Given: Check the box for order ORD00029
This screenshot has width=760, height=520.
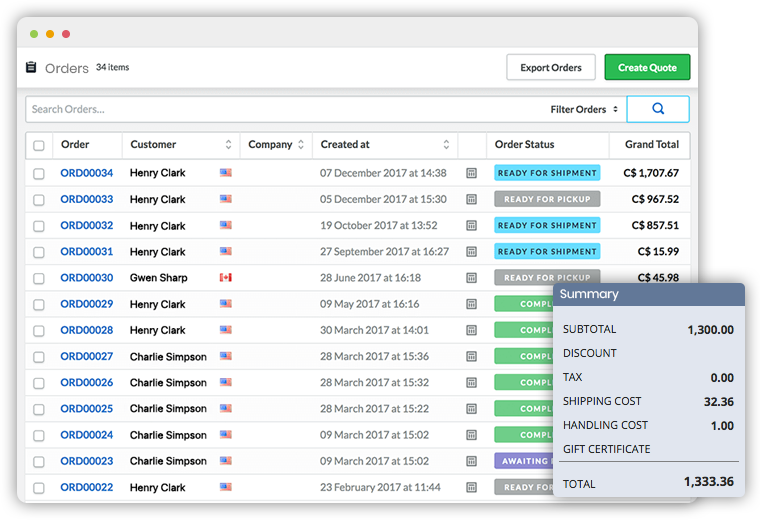Looking at the screenshot, I should tap(39, 304).
